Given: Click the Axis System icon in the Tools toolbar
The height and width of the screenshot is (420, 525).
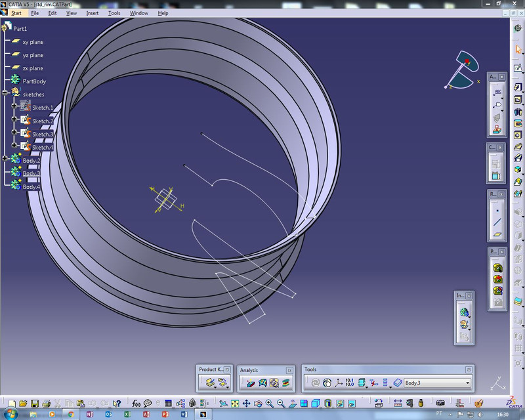Looking at the screenshot, I should pos(337,381).
